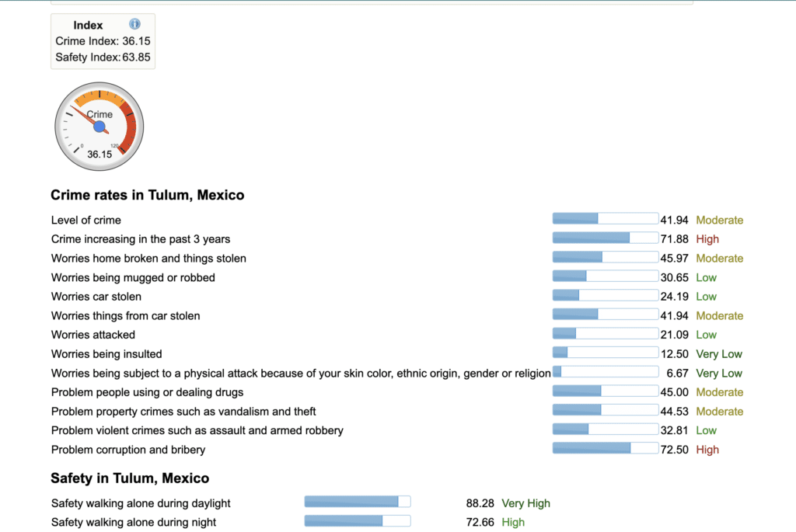
Task: Click the Index info icon
Action: click(x=134, y=24)
